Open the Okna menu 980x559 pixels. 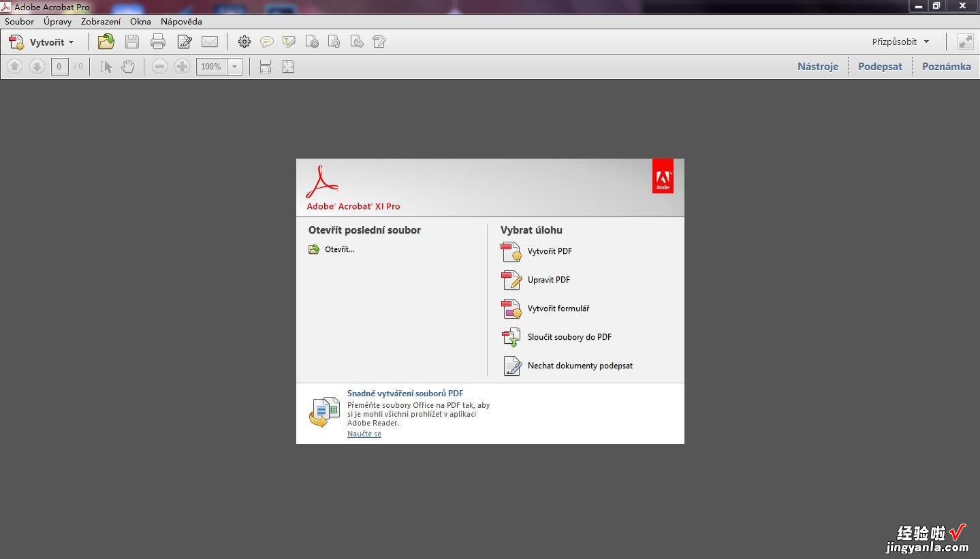click(x=140, y=21)
